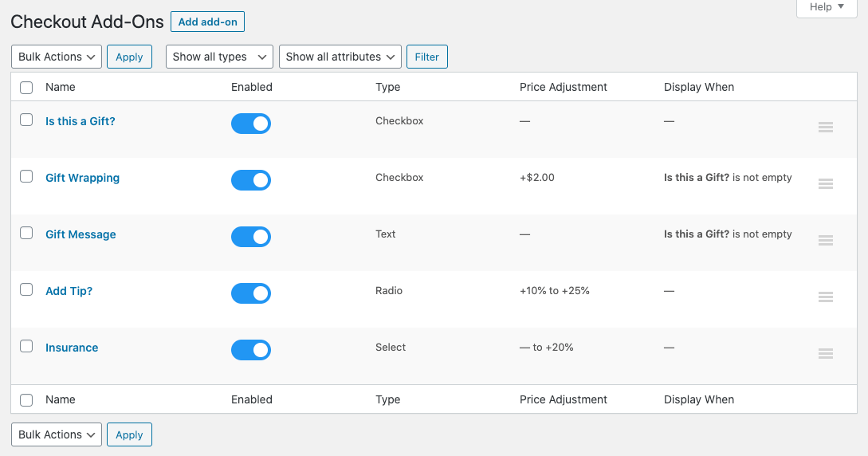The width and height of the screenshot is (868, 456).
Task: Click the Add add-on button
Action: click(x=207, y=22)
